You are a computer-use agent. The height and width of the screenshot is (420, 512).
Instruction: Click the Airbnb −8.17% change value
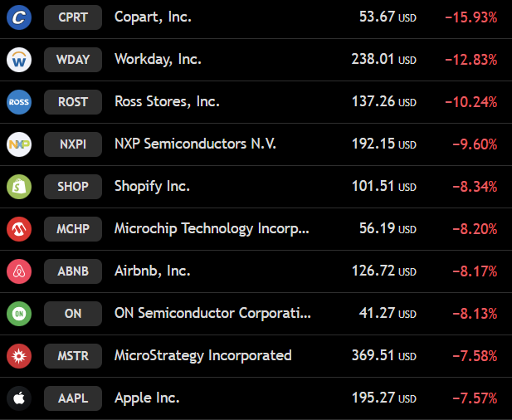[475, 271]
